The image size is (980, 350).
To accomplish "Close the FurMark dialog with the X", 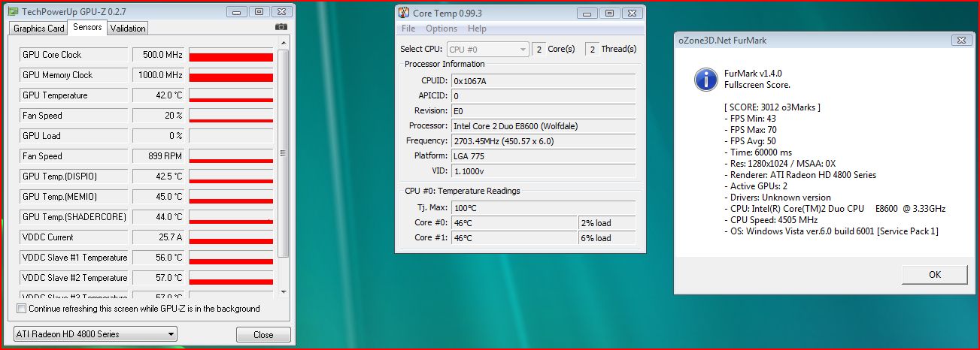I will pyautogui.click(x=962, y=40).
